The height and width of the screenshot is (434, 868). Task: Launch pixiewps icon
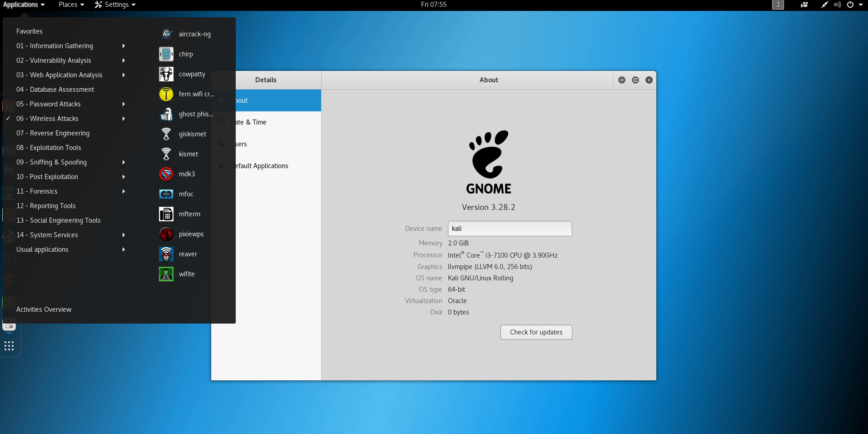click(x=166, y=234)
